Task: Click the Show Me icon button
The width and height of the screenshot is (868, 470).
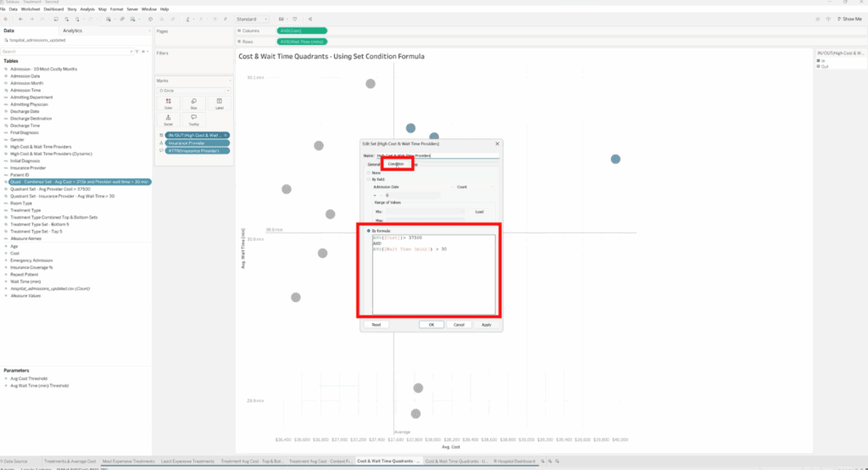Action: click(x=840, y=19)
